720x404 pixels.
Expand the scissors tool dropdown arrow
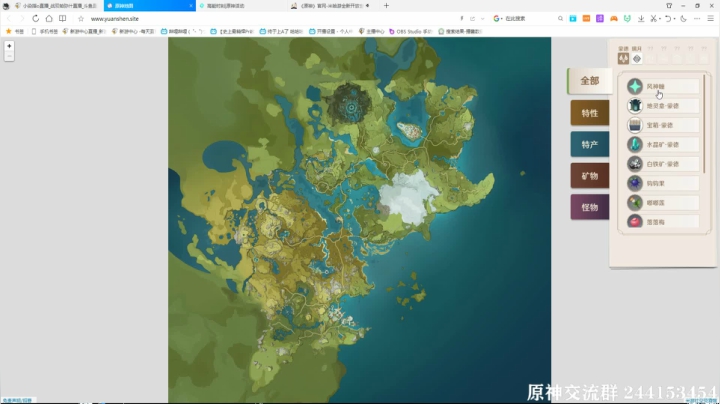click(x=659, y=19)
